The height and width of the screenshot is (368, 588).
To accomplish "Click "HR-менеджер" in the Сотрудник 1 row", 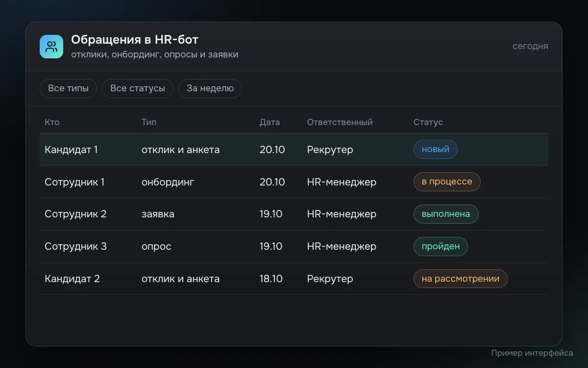I will tap(342, 182).
